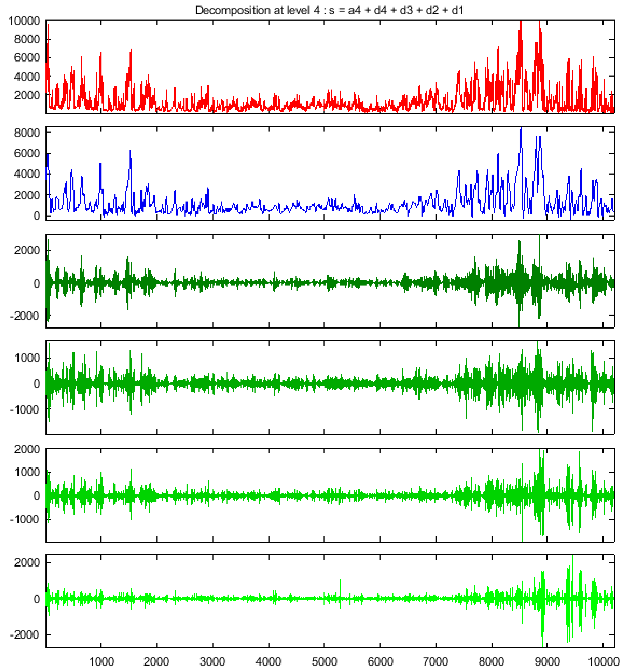Click x-axis tick label 7000
Image resolution: width=627 pixels, height=672 pixels.
[x=436, y=661]
